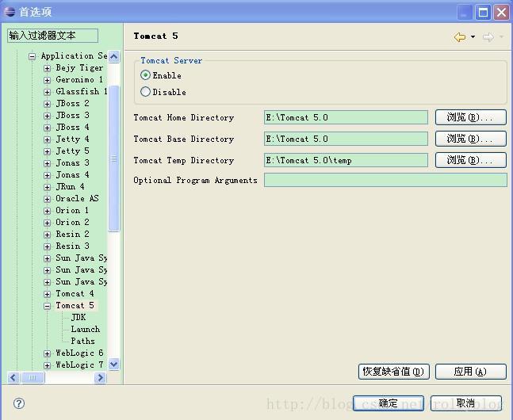
Task: Expand the Orion 1 node
Action: pyautogui.click(x=47, y=211)
